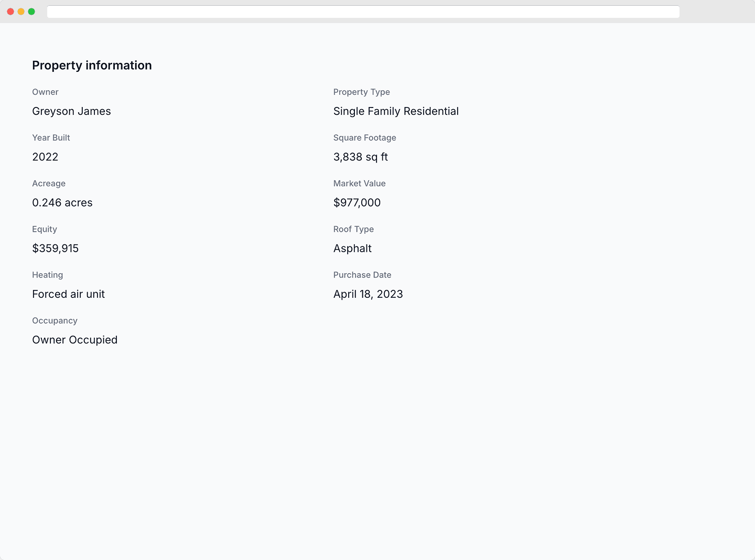The image size is (755, 560).
Task: Click the Year Built value 2022
Action: pyautogui.click(x=45, y=157)
